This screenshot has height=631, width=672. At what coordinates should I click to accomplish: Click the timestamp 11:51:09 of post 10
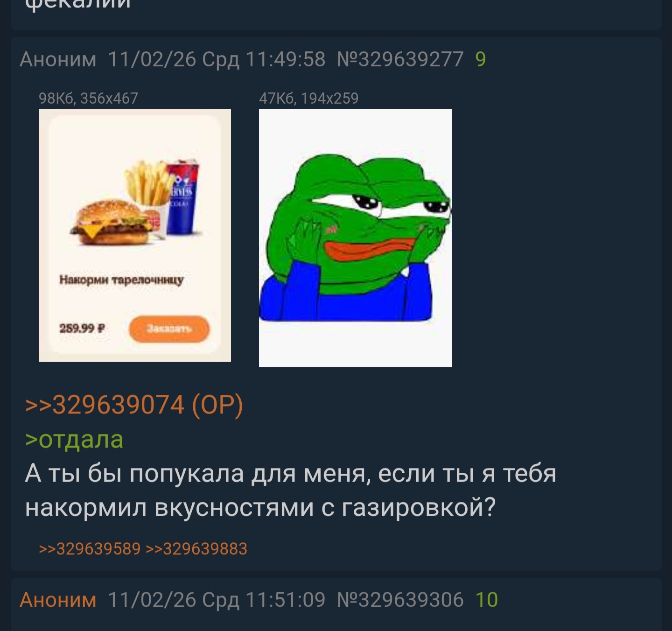pyautogui.click(x=285, y=600)
